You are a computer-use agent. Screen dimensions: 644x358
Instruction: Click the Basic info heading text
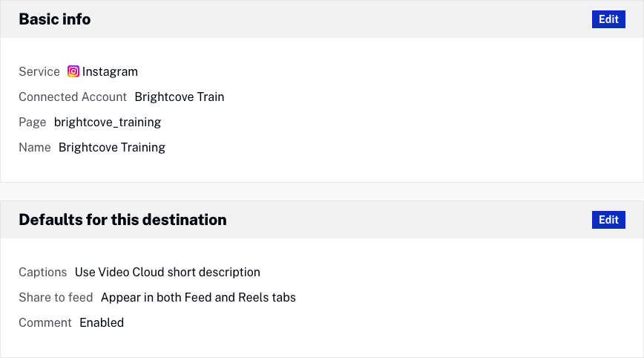click(55, 19)
